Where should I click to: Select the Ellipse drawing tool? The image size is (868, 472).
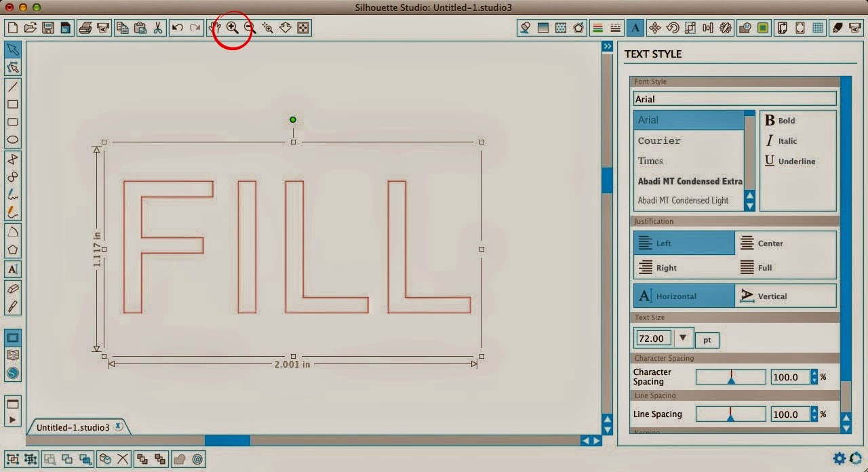[14, 140]
